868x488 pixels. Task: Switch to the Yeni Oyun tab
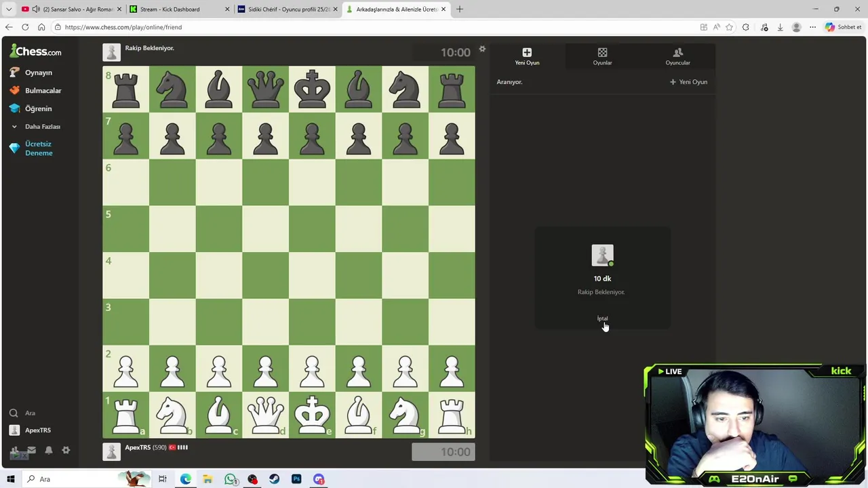527,56
